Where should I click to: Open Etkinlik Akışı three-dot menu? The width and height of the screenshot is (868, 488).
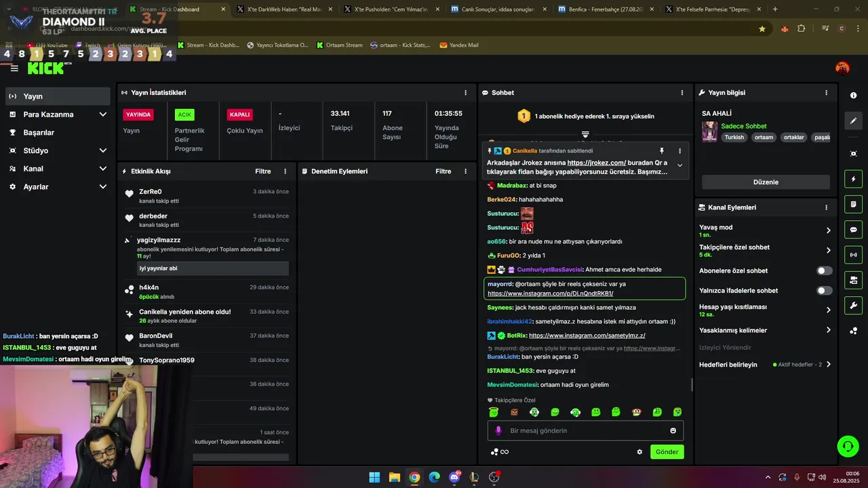[285, 171]
